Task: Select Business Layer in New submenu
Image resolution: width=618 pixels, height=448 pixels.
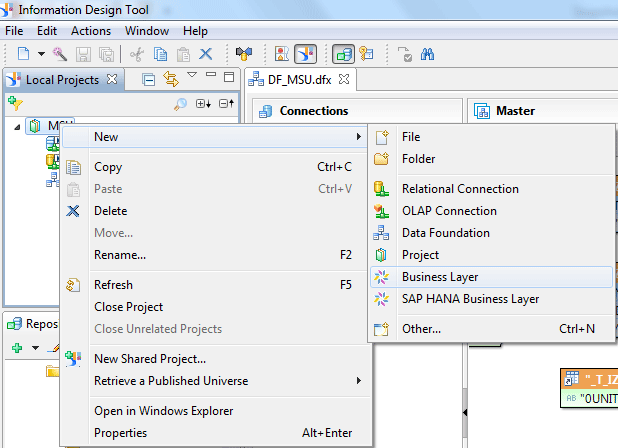Action: pyautogui.click(x=491, y=277)
